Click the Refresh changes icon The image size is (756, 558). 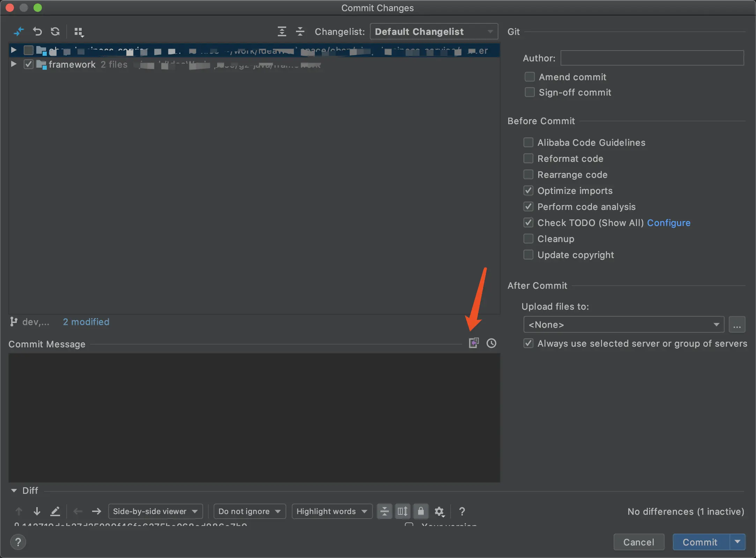tap(55, 31)
